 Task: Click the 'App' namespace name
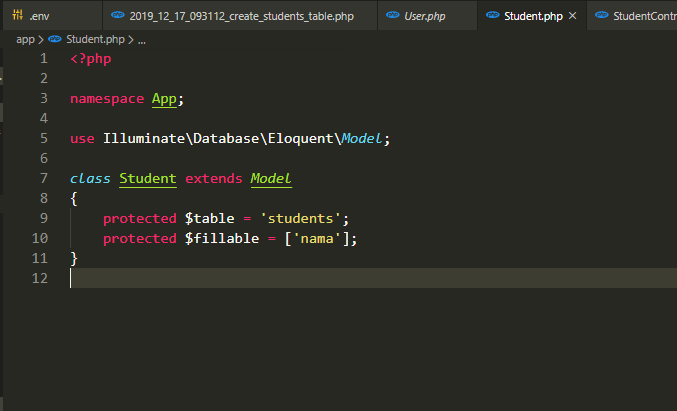pos(164,99)
